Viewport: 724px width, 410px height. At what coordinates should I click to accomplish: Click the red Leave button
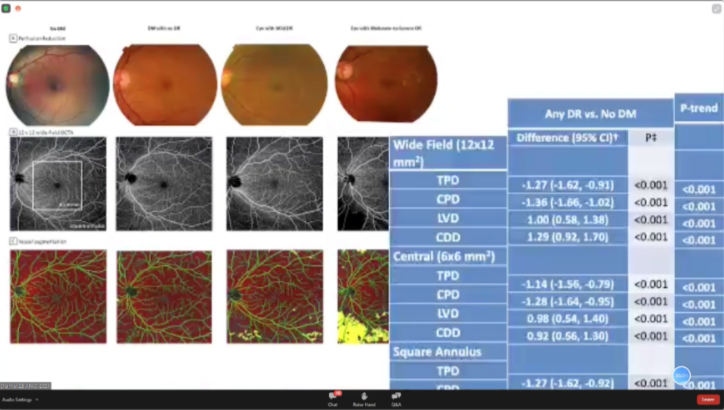coord(706,399)
